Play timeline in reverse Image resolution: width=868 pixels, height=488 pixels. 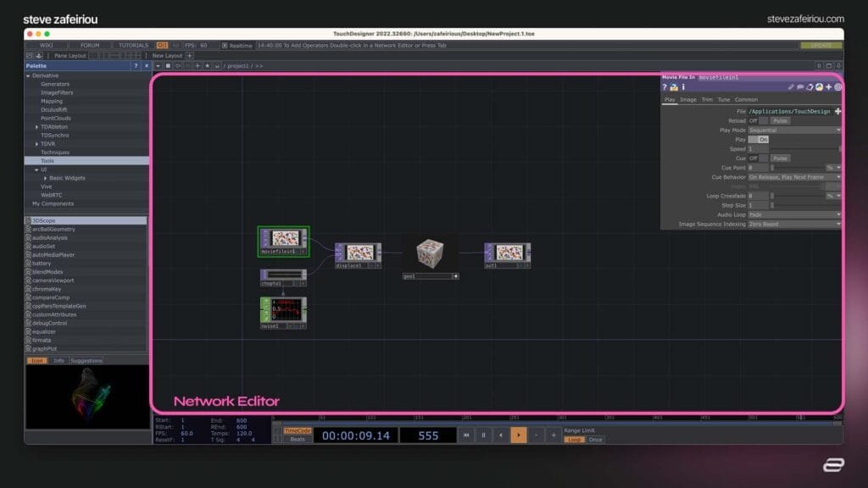point(501,435)
